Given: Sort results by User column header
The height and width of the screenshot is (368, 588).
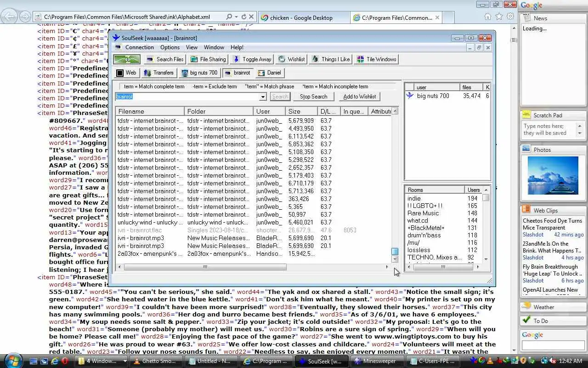Looking at the screenshot, I should pos(269,111).
